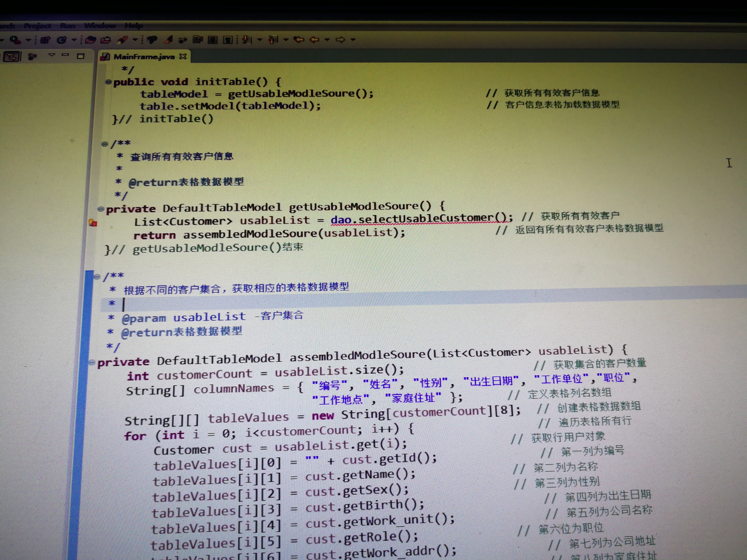Click the Forward navigation arrow
The image size is (747, 560).
pyautogui.click(x=340, y=40)
